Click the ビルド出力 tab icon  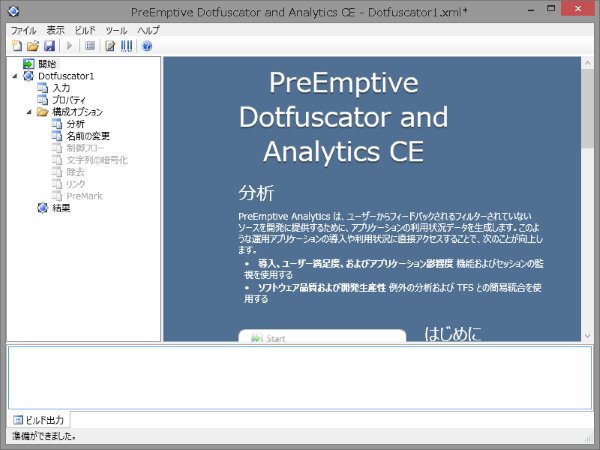18,420
